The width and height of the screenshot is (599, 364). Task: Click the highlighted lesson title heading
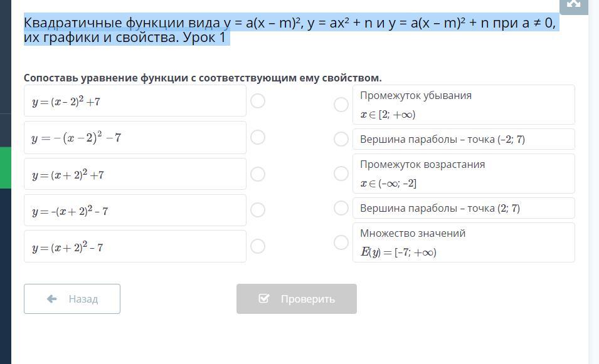pos(290,30)
